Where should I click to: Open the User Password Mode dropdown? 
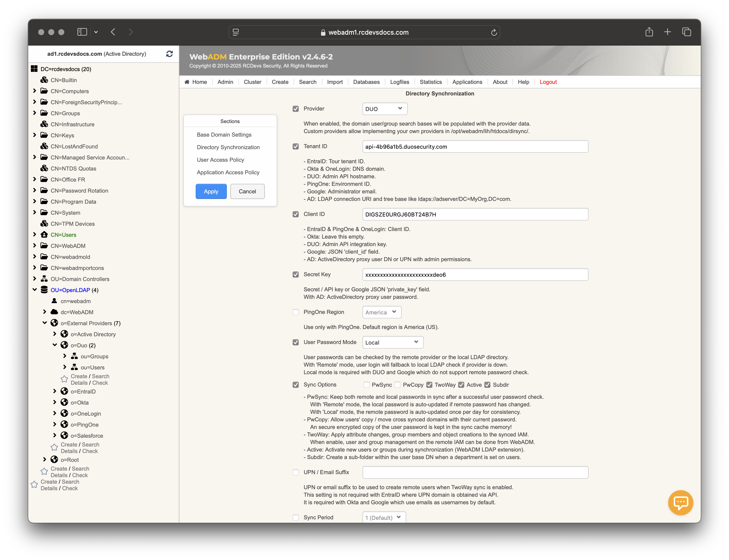[393, 342]
